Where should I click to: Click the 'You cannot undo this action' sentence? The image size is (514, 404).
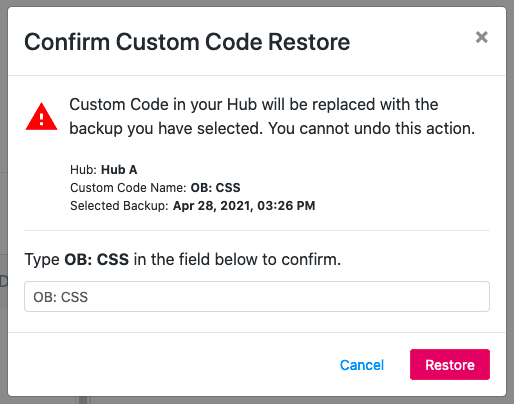pyautogui.click(x=371, y=128)
